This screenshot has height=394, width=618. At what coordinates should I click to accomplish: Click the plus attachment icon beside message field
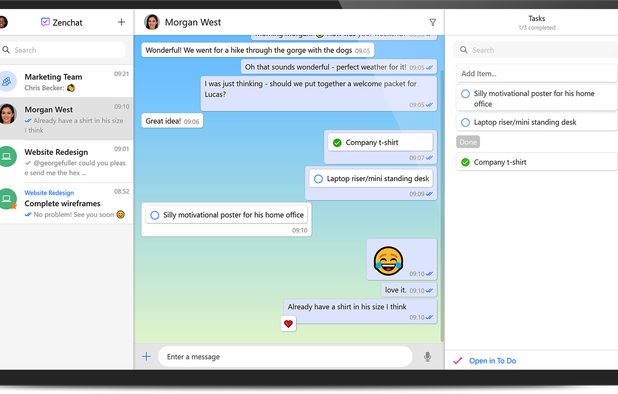coord(147,357)
